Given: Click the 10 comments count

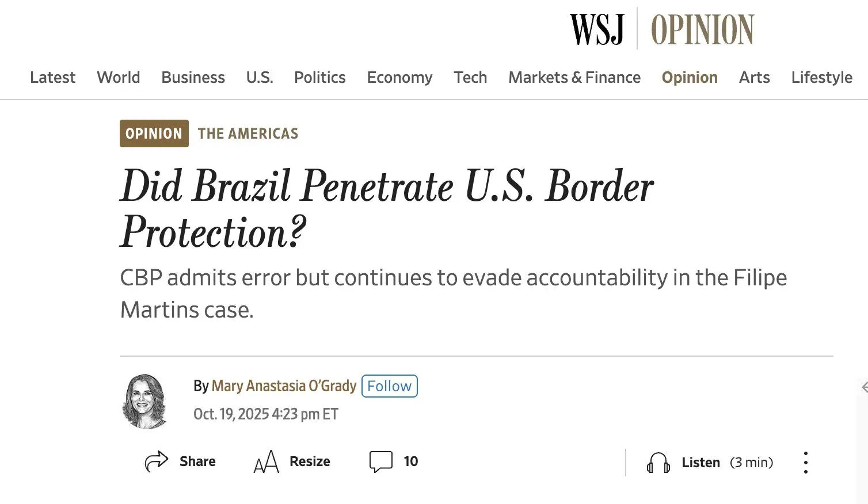Looking at the screenshot, I should pos(411,460).
